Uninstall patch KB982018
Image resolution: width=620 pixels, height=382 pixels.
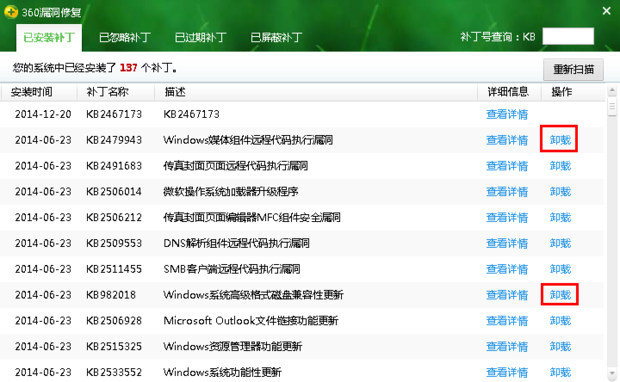(560, 295)
